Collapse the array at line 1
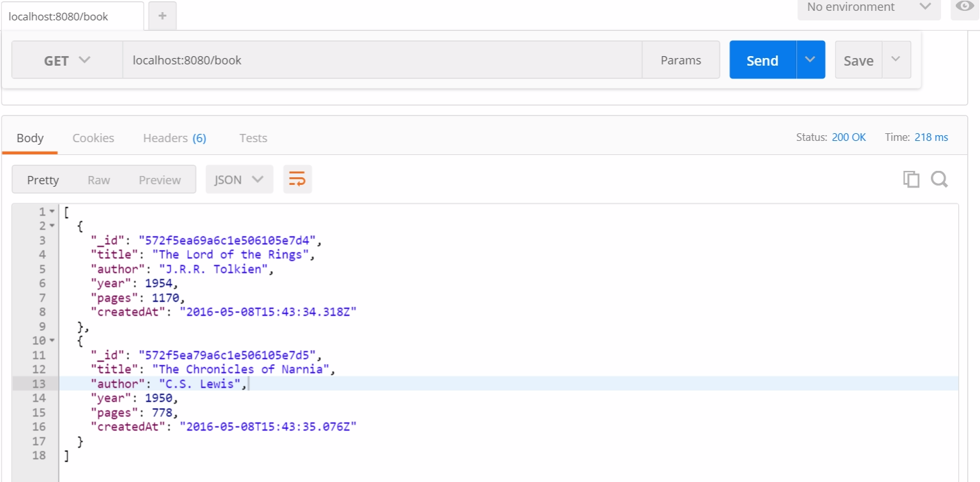 click(52, 212)
